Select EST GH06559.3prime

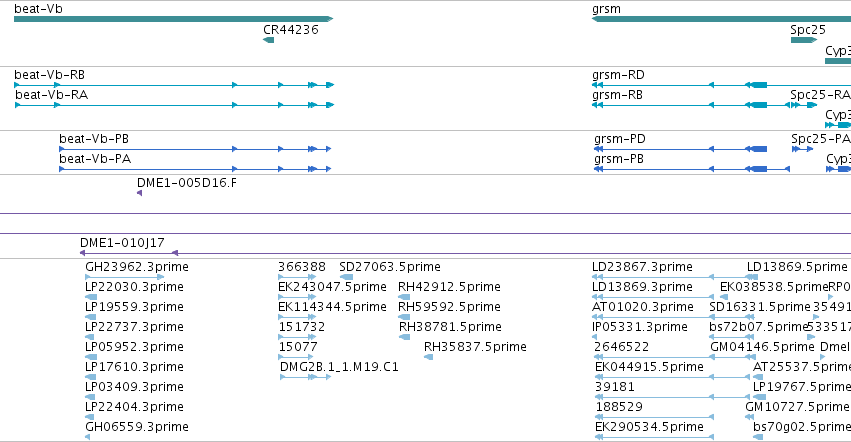[137, 427]
